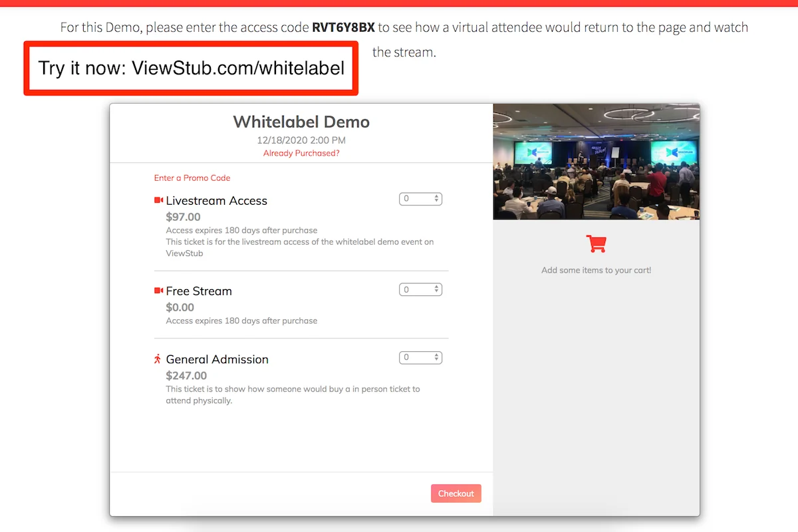Open the Enter a Promo Code link
This screenshot has height=532, width=798.
(192, 178)
